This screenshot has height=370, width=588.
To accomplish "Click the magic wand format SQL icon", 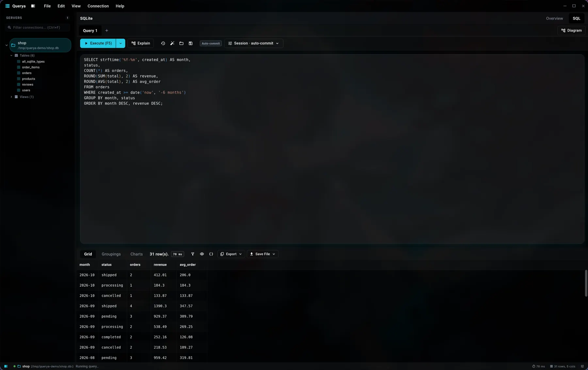I will point(172,43).
